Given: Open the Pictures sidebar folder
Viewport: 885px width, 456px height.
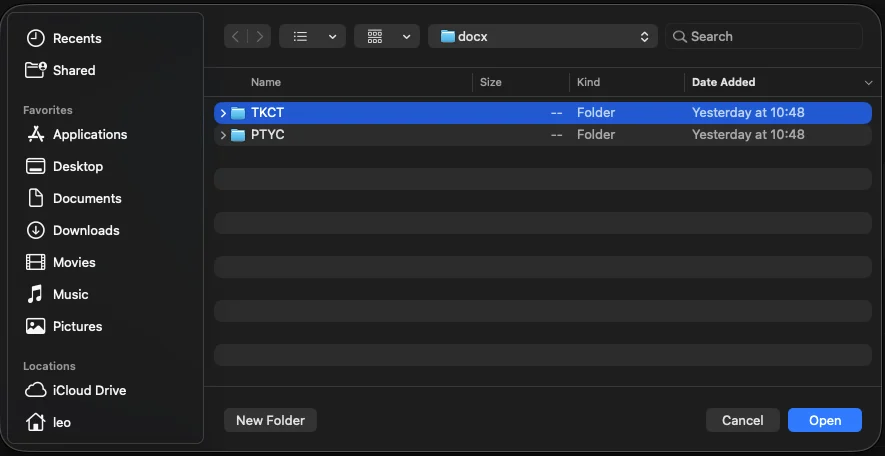Looking at the screenshot, I should [64, 326].
